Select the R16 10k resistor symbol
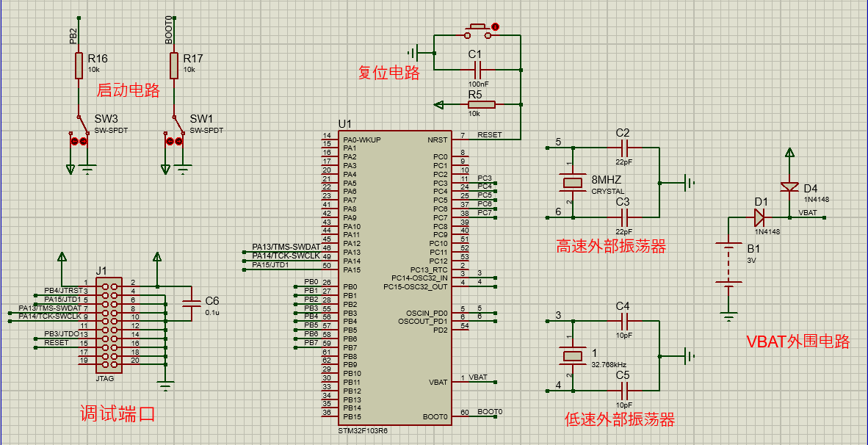This screenshot has width=868, height=445. coord(79,65)
